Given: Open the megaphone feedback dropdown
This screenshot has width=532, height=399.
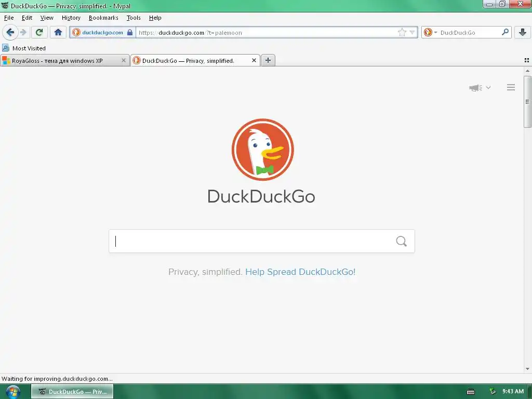Looking at the screenshot, I should (480, 88).
